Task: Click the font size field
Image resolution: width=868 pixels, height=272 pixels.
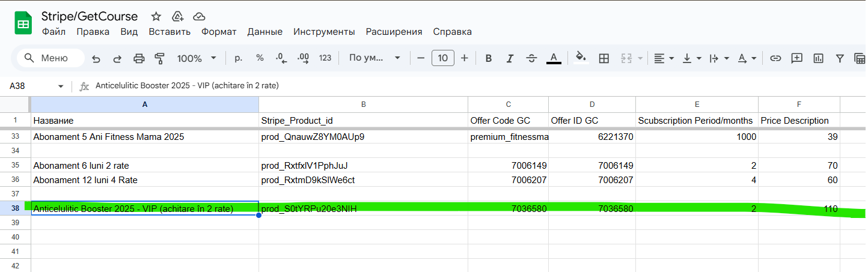Action: pyautogui.click(x=443, y=58)
